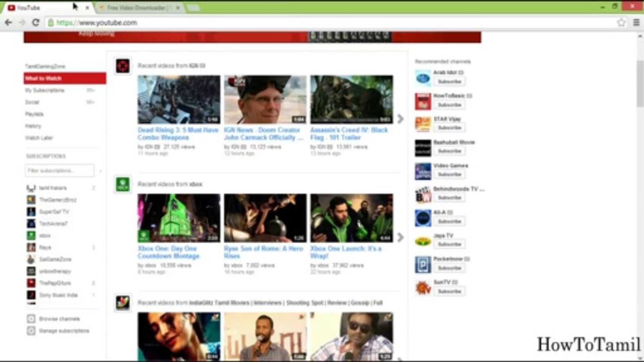Go back using the browser back arrow

[x=8, y=22]
